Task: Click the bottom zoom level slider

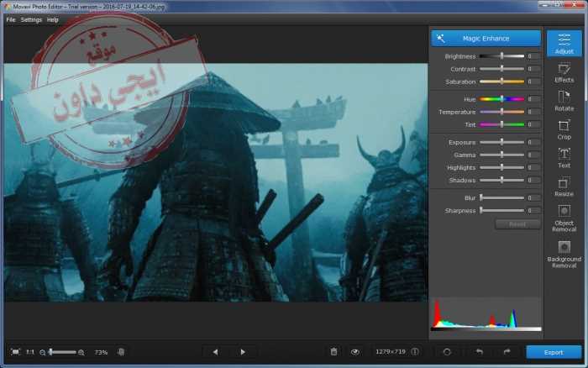Action: (x=62, y=352)
